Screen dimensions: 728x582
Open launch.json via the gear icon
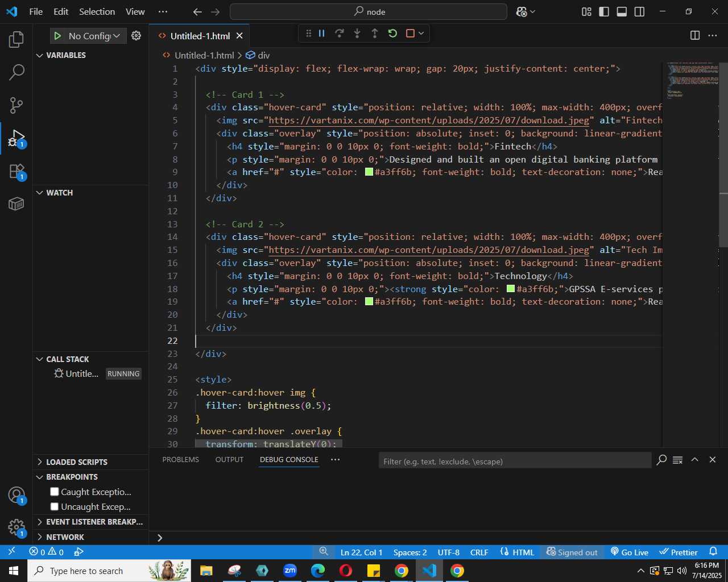tap(136, 36)
